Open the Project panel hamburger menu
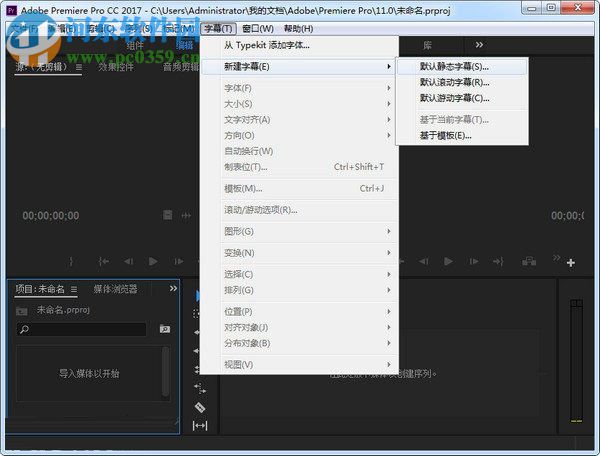The height and width of the screenshot is (456, 600). click(74, 289)
